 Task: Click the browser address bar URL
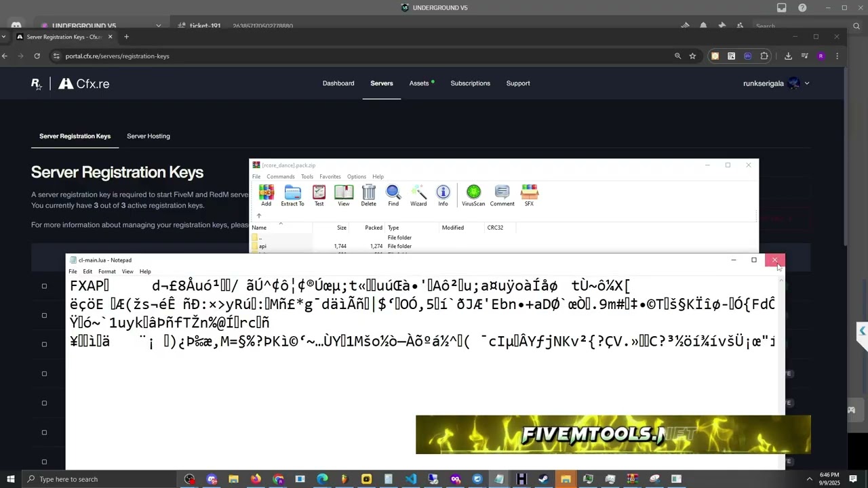click(x=117, y=56)
